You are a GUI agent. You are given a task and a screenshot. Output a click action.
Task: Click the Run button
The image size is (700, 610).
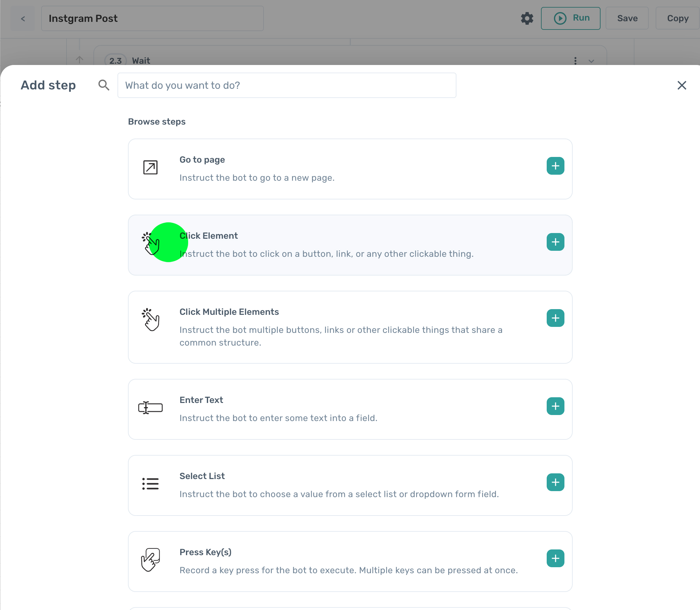click(x=570, y=18)
